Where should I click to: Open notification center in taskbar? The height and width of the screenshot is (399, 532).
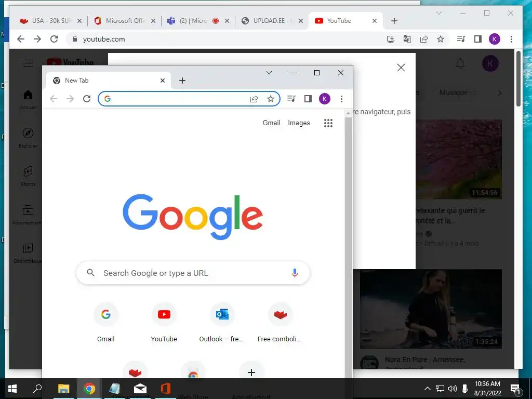click(515, 389)
